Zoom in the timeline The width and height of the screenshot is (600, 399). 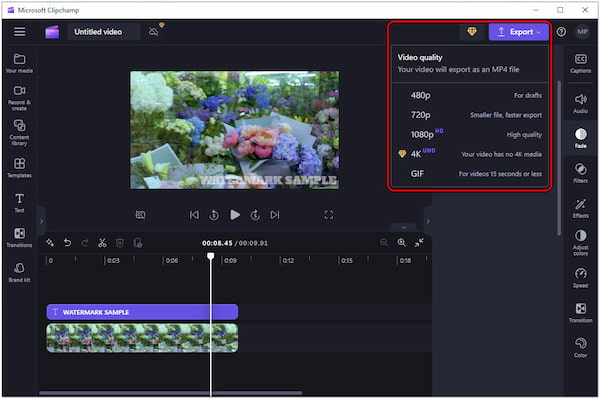click(x=401, y=242)
